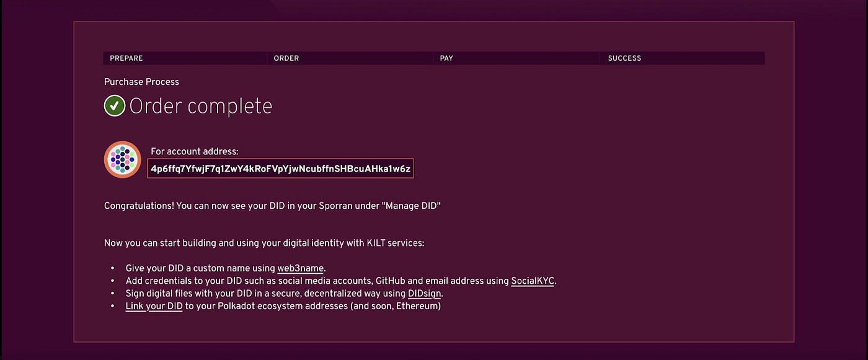Click the Purchase Process label

tap(141, 82)
